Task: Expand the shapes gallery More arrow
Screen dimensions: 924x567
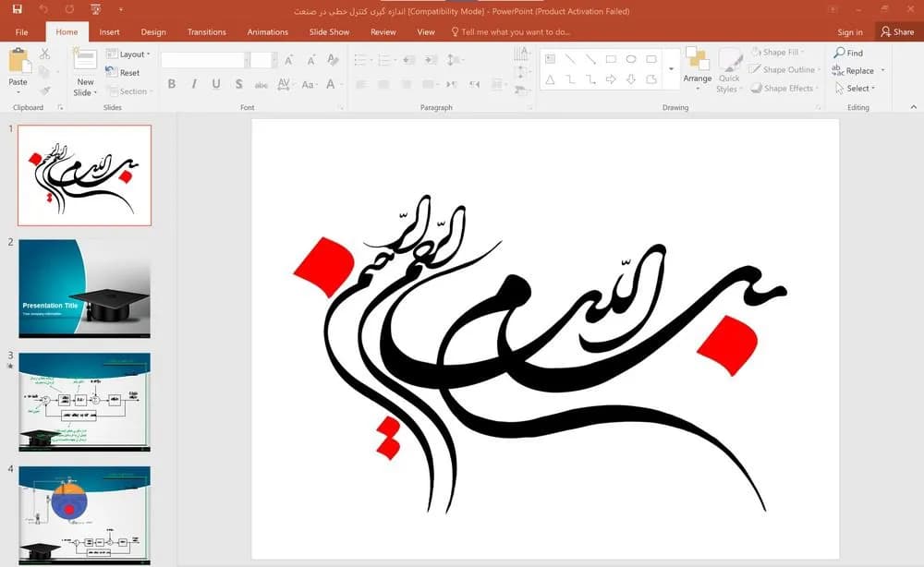Action: 671,69
